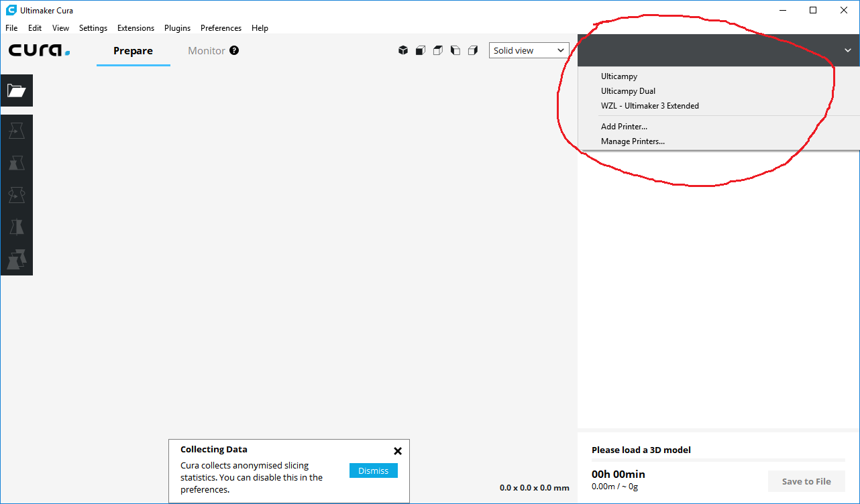
Task: Collapse the printer selection dropdown chevron
Action: tap(848, 50)
